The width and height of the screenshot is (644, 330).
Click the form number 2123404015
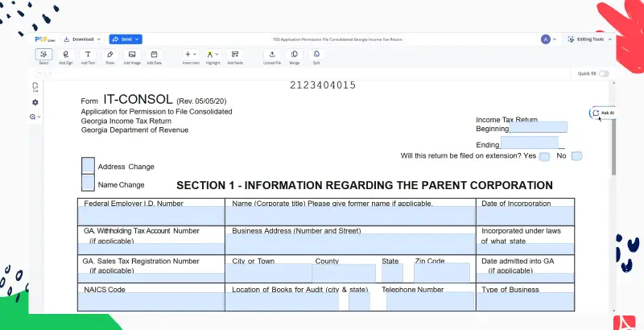[x=323, y=85]
